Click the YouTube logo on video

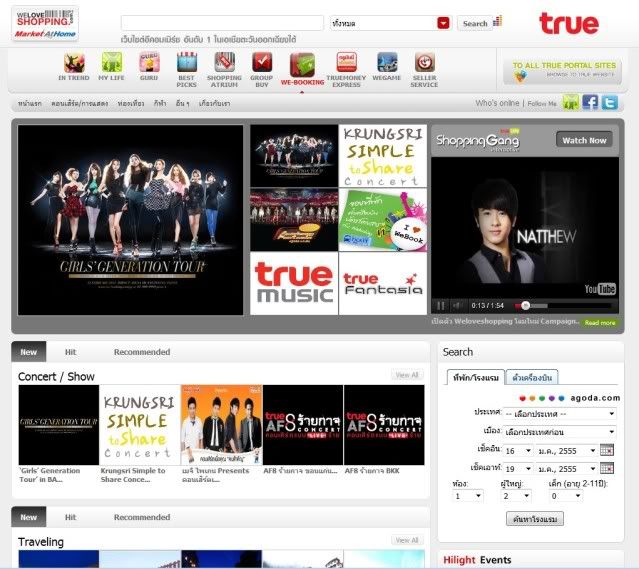pyautogui.click(x=600, y=289)
